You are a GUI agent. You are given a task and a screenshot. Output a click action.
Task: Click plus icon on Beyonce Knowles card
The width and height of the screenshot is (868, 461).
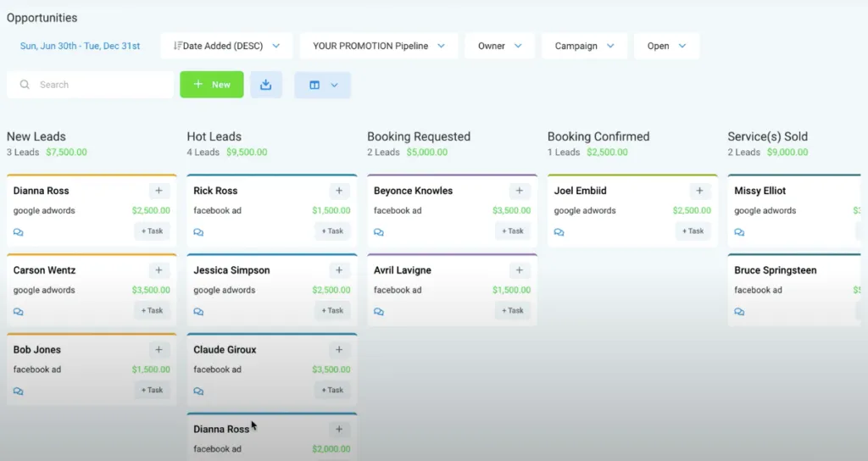520,192
